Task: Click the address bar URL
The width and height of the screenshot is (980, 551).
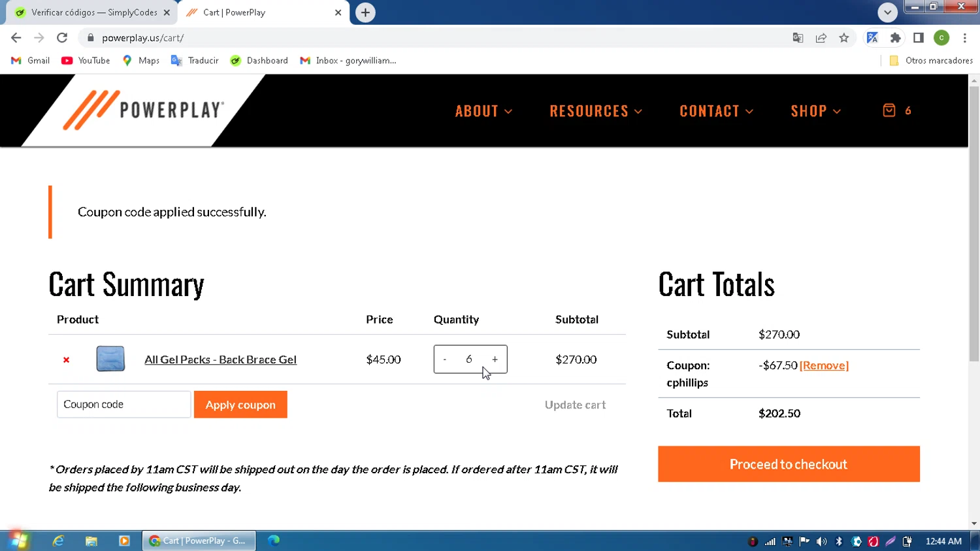Action: coord(142,38)
